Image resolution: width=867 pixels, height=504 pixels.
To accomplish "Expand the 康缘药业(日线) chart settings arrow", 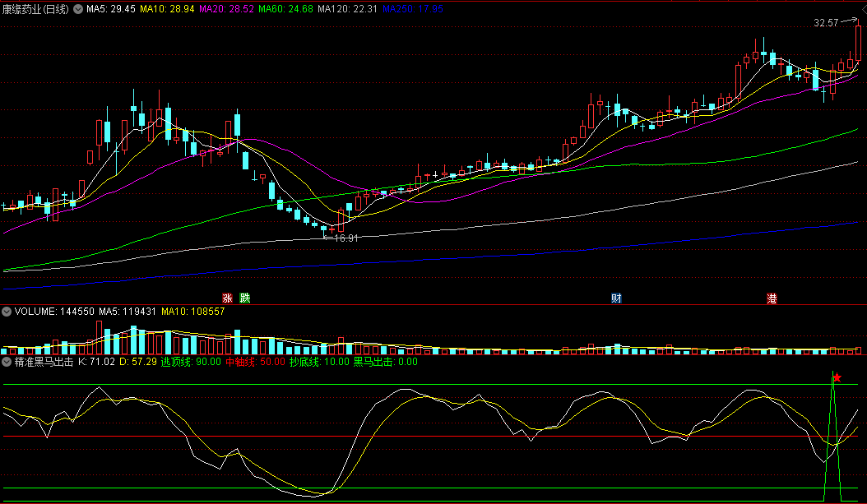I will pyautogui.click(x=78, y=9).
